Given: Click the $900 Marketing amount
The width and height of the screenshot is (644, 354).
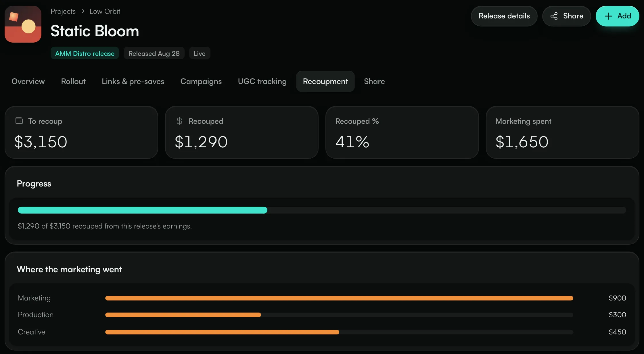Looking at the screenshot, I should (617, 298).
